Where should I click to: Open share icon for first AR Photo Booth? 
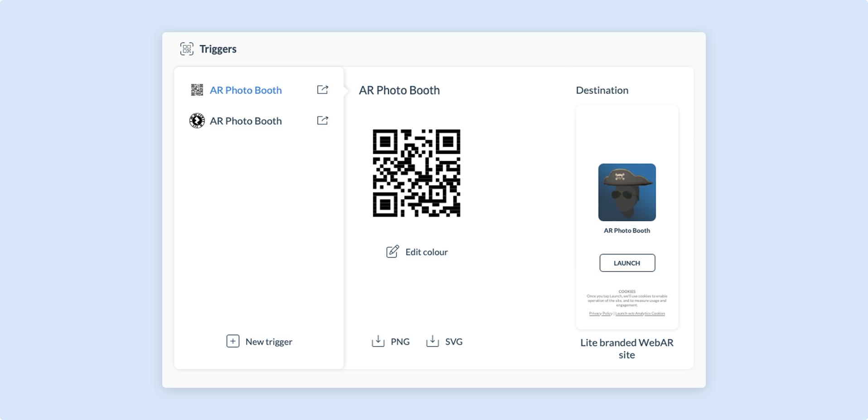point(323,89)
